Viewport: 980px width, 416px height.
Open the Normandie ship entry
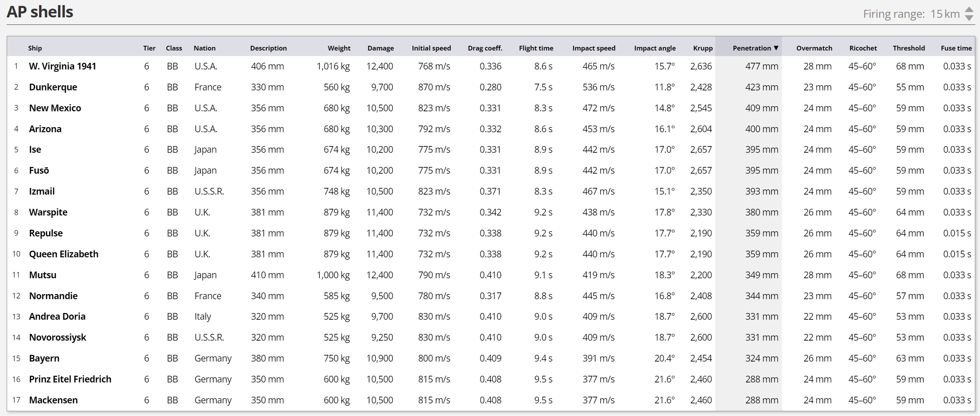53,296
